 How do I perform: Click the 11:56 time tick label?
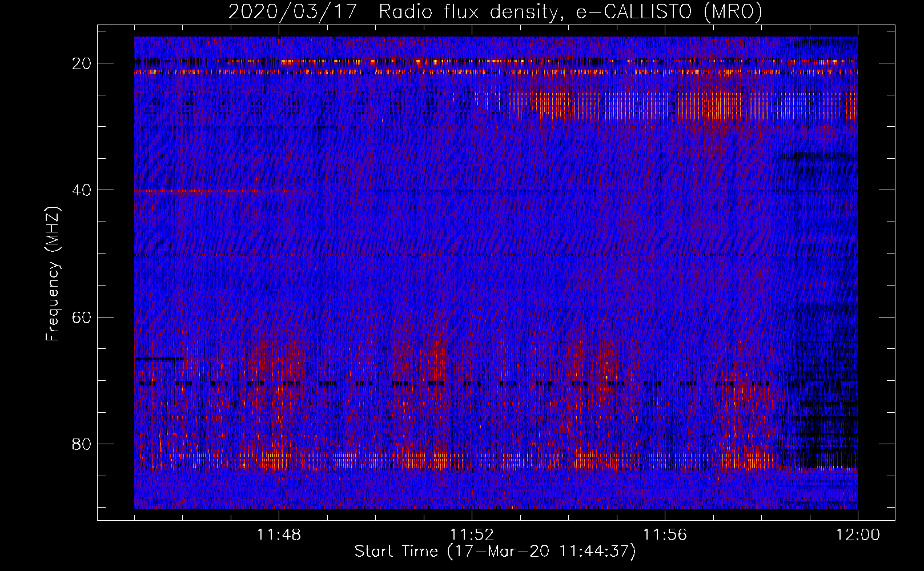click(665, 535)
